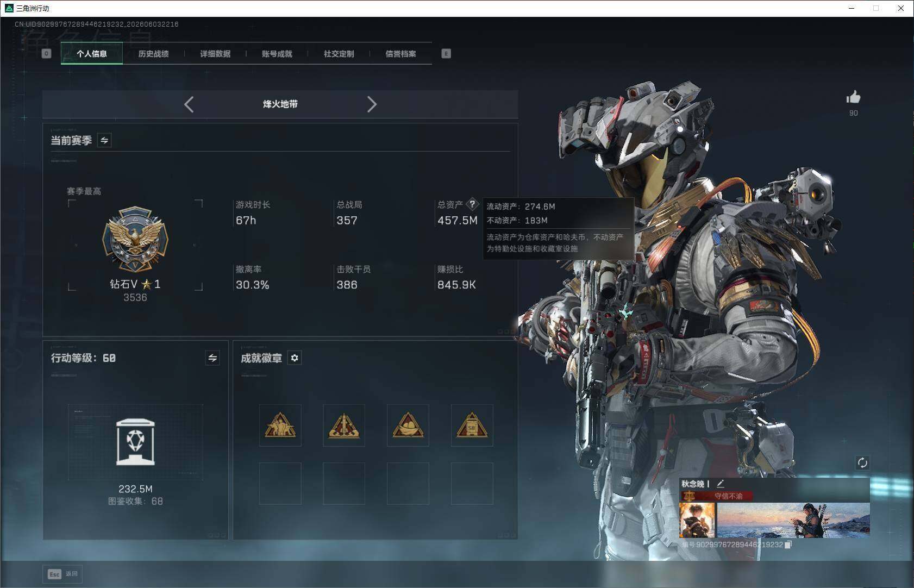Image resolution: width=914 pixels, height=588 pixels.
Task: Click the rank score 3536 text
Action: (135, 297)
